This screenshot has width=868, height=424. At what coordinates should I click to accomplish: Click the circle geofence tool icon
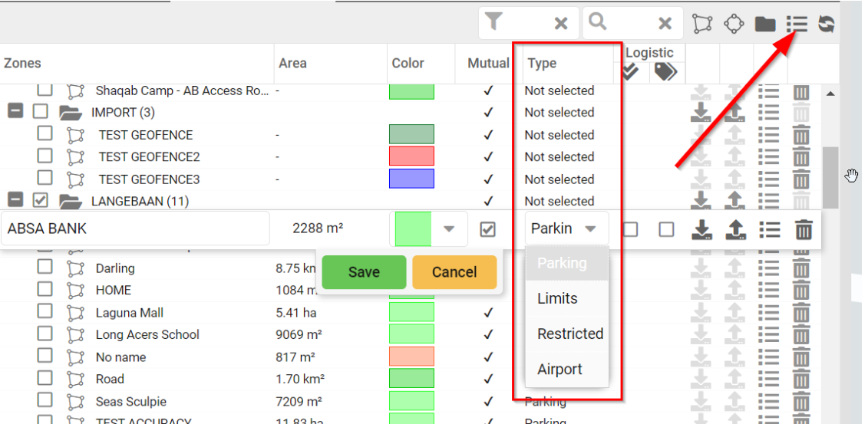point(734,24)
